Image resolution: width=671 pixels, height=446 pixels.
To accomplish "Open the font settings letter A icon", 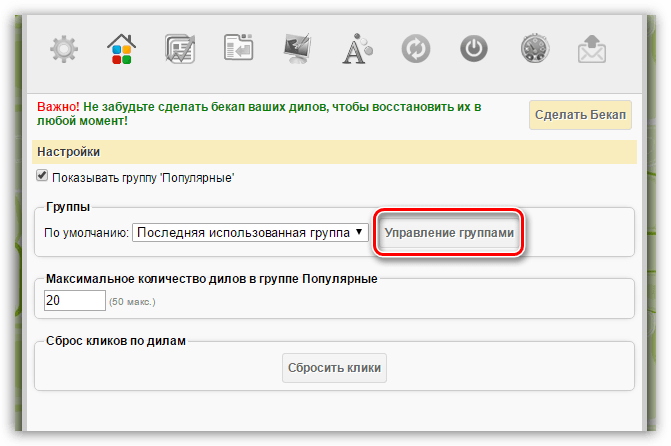I will pos(356,48).
